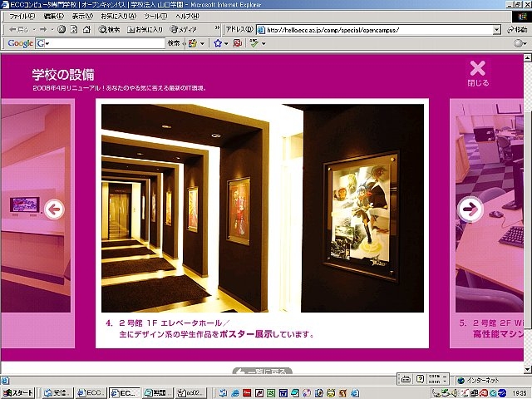Image resolution: width=532 pixels, height=399 pixels.
Task: Open the お気に入り favorites toolbar button
Action: click(144, 29)
